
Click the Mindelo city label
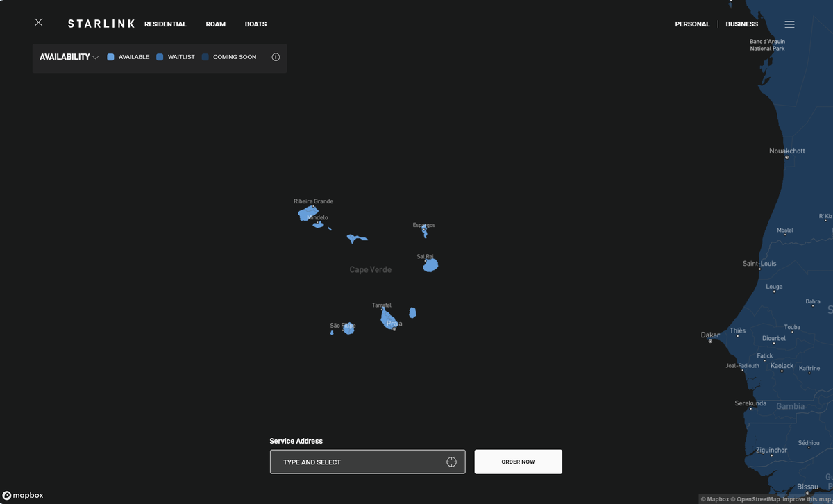click(x=317, y=217)
